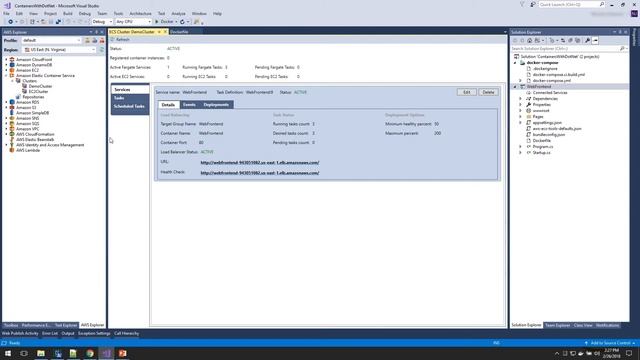Select AWS CloudFormation in AWS Explorer

click(x=35, y=134)
